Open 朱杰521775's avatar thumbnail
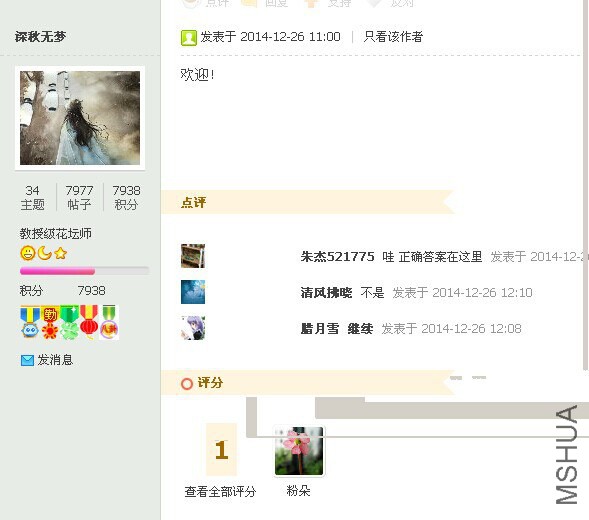Screen dimensions: 589x520 (x=193, y=256)
